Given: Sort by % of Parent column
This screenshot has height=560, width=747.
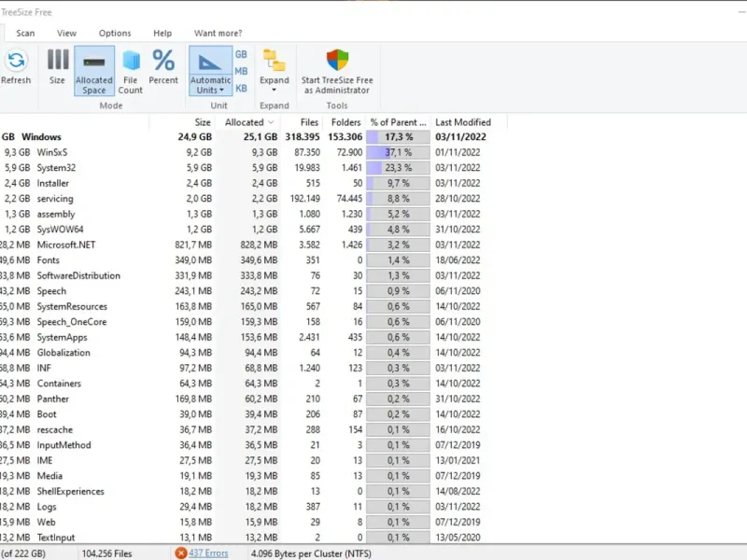Looking at the screenshot, I should pos(399,122).
